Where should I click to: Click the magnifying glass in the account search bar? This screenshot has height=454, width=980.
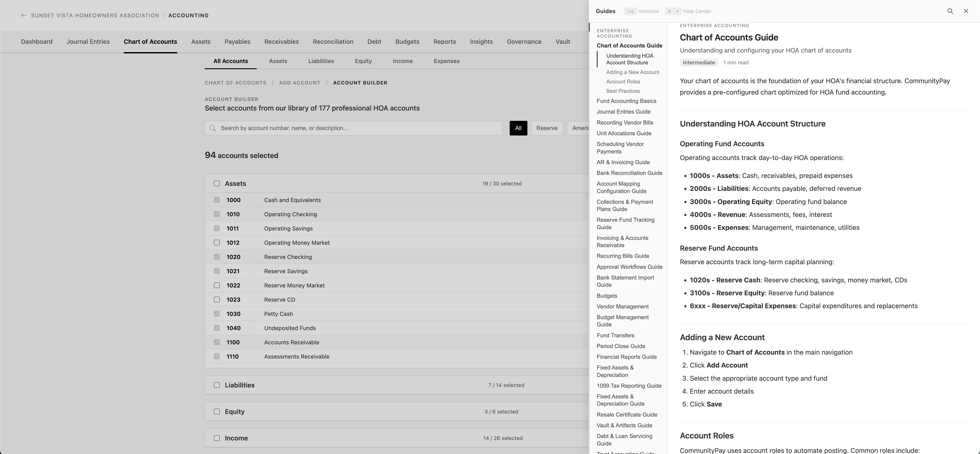tap(213, 128)
